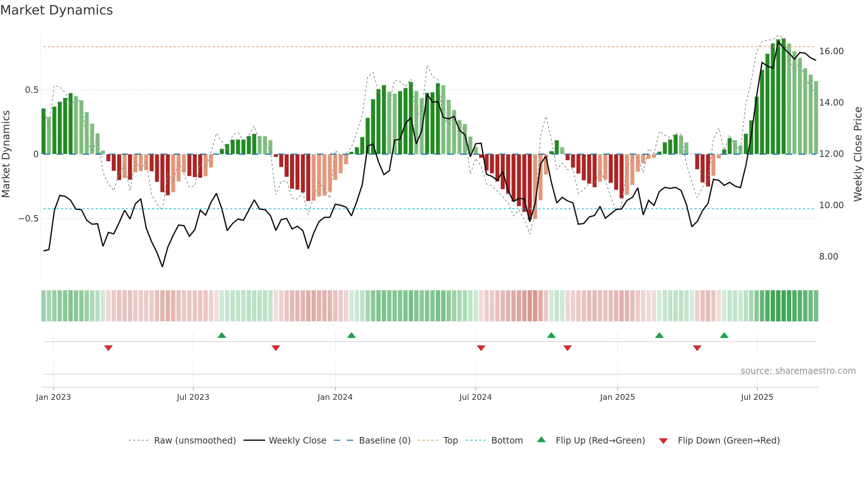Select first Flip Down marker after Jan 2023
Screen dimensions: 868x488
(109, 348)
